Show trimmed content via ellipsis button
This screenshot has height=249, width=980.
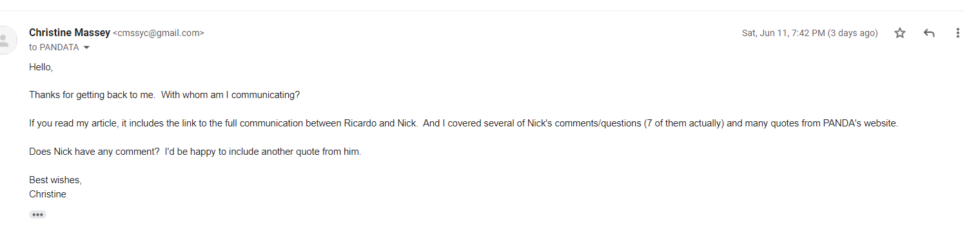pyautogui.click(x=37, y=215)
